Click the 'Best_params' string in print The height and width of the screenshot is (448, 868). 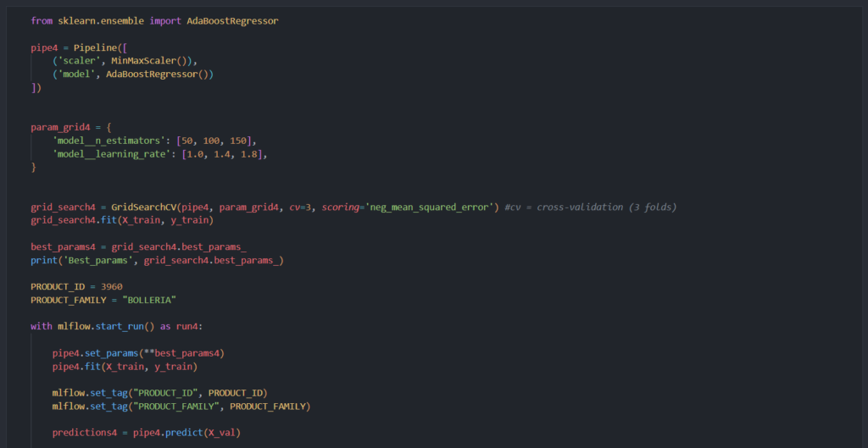click(98, 261)
